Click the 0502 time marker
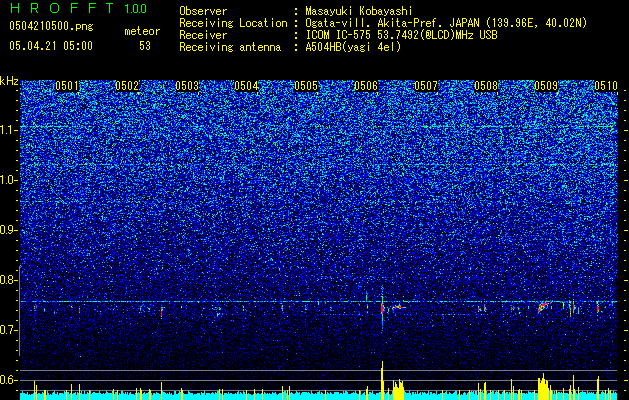629x400 pixels. point(127,86)
